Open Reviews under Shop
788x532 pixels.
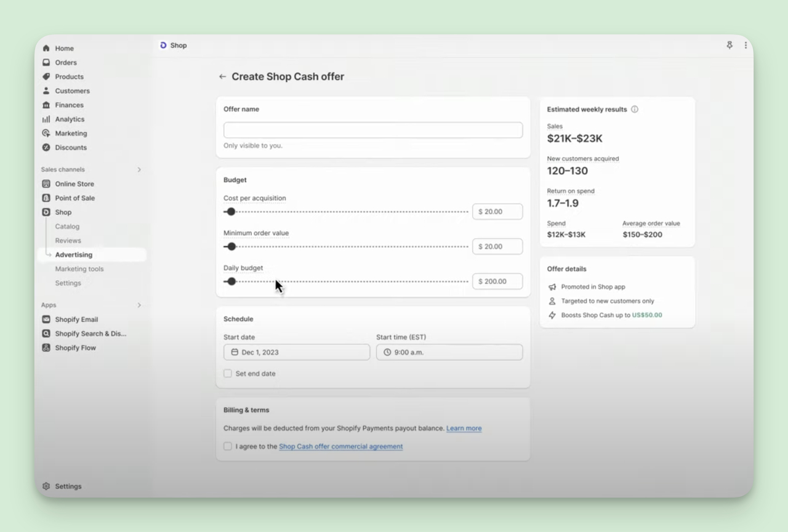click(68, 240)
